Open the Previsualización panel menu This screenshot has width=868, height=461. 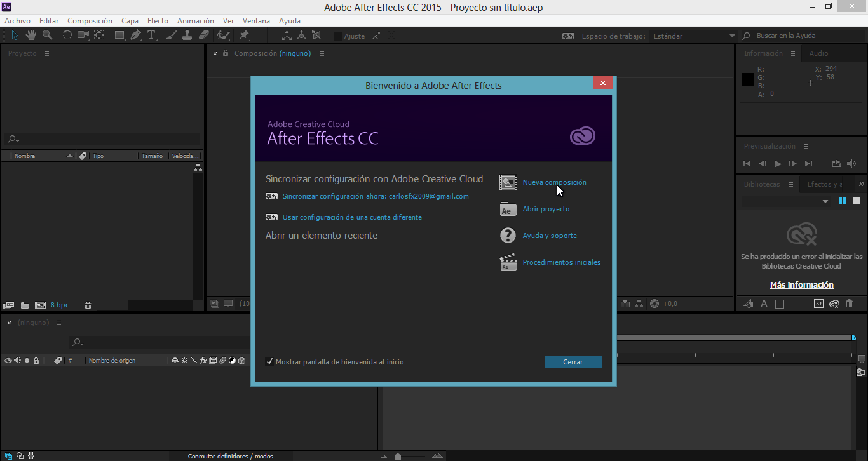(806, 146)
